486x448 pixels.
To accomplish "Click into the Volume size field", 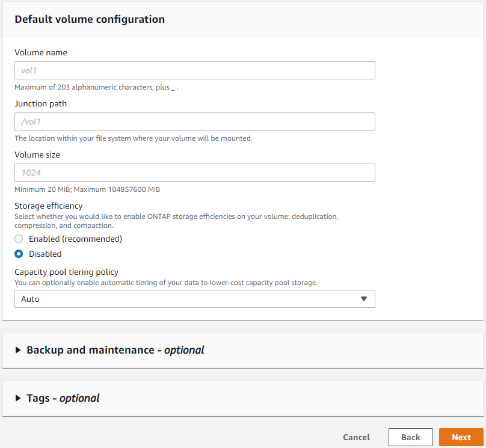I will click(194, 173).
